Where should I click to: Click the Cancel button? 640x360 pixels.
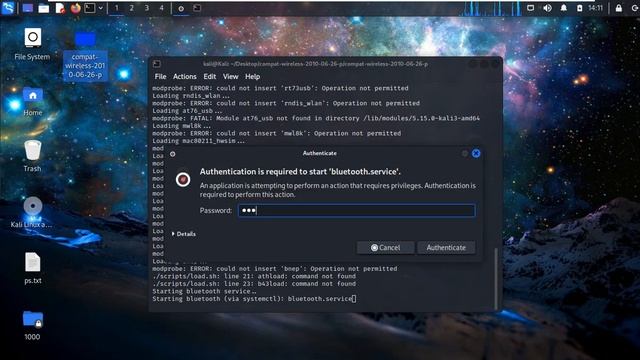coord(385,247)
